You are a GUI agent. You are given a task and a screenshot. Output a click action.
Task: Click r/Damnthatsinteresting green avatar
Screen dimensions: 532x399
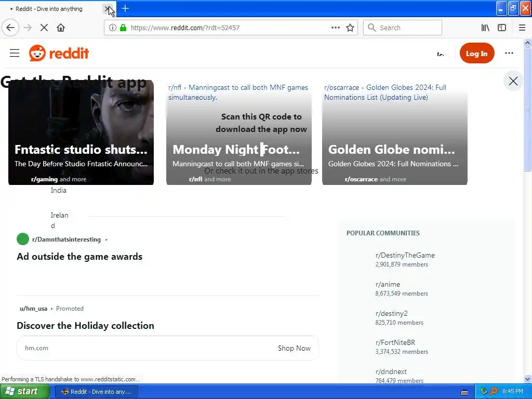(23, 239)
